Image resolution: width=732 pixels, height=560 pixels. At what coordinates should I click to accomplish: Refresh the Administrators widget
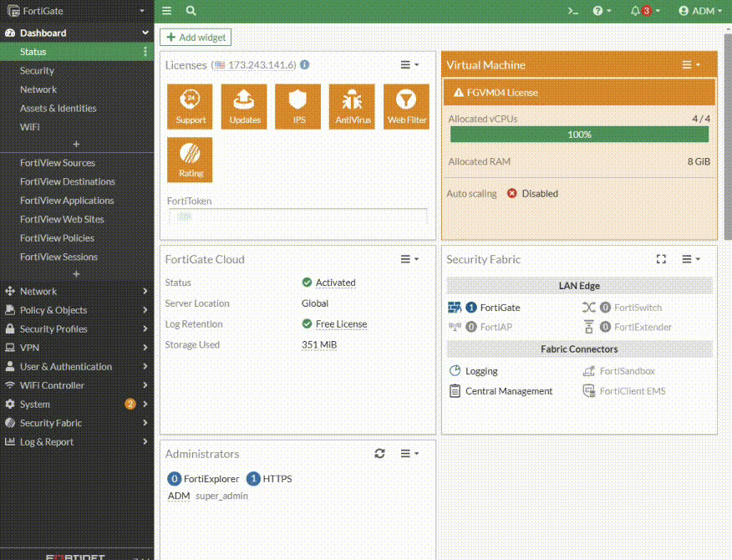click(x=379, y=453)
